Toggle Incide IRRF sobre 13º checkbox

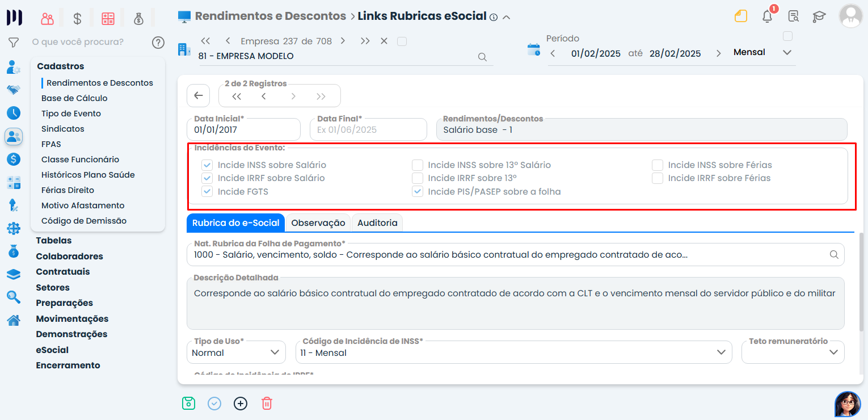click(418, 178)
